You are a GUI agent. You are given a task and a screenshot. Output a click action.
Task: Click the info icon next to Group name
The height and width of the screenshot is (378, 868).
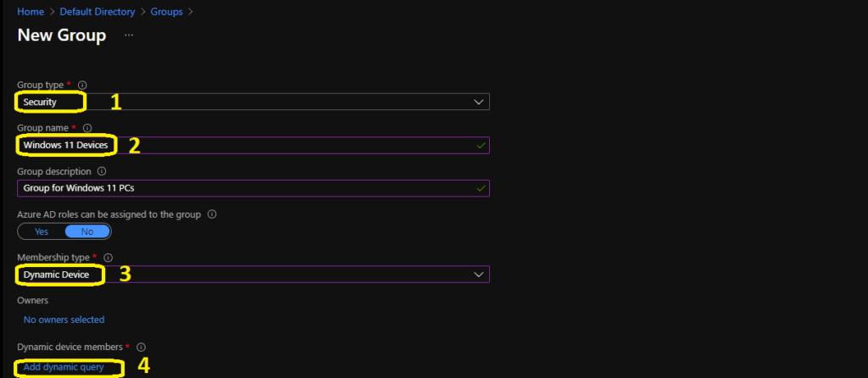pyautogui.click(x=87, y=128)
